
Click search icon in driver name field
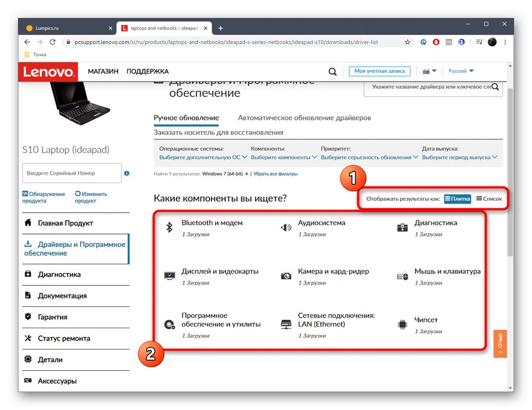click(x=495, y=87)
